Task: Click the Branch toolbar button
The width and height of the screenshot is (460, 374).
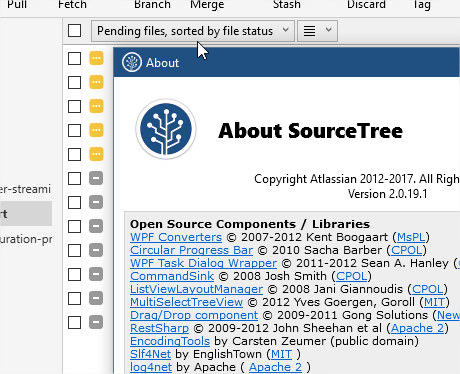Action: 152,5
